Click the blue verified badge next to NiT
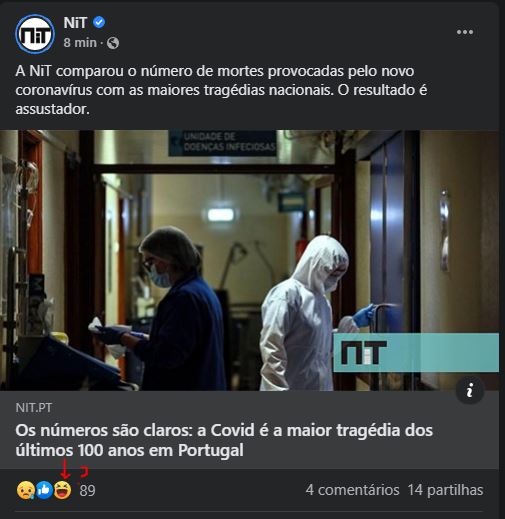 point(99,22)
